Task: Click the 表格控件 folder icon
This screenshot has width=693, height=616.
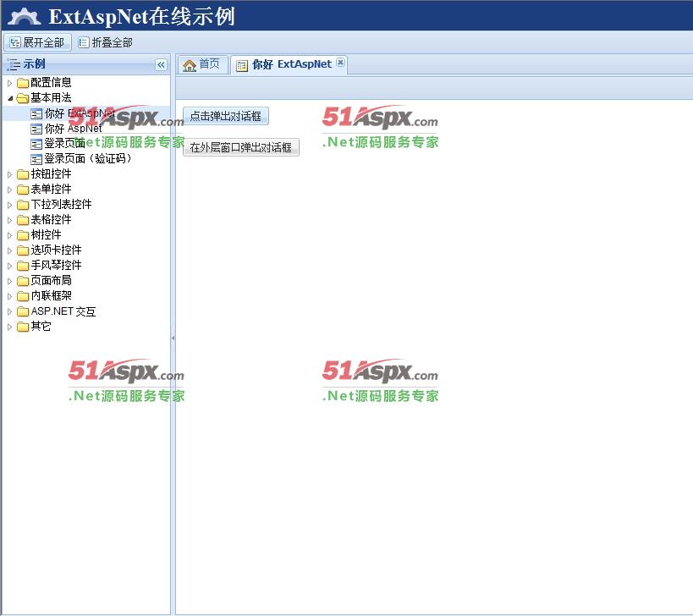Action: click(23, 220)
